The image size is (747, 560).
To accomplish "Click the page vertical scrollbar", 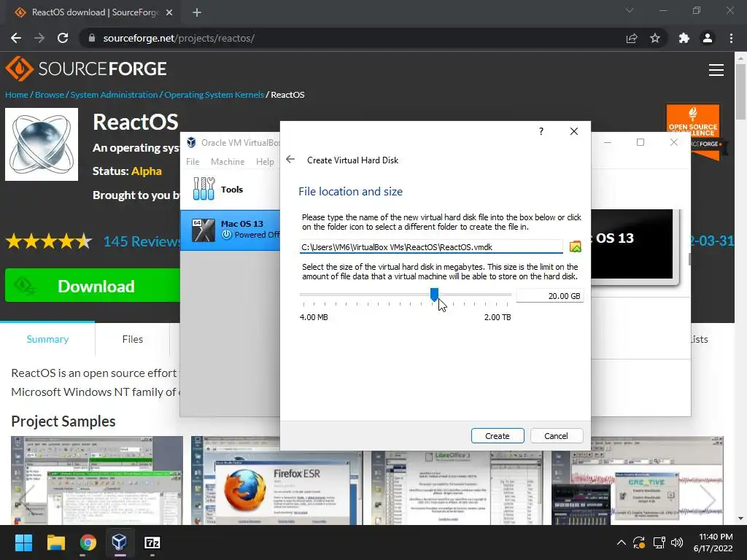I will pyautogui.click(x=741, y=90).
